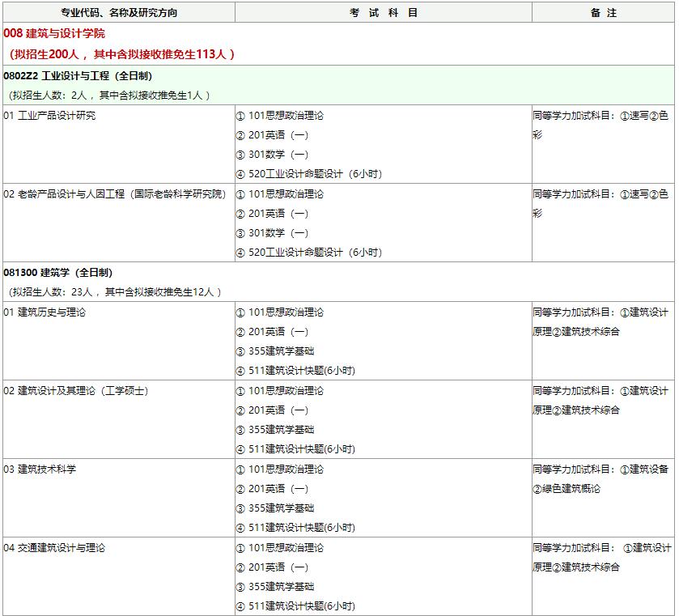Click 355建筑学基础 in the 建筑历史与理论 row

click(x=281, y=351)
